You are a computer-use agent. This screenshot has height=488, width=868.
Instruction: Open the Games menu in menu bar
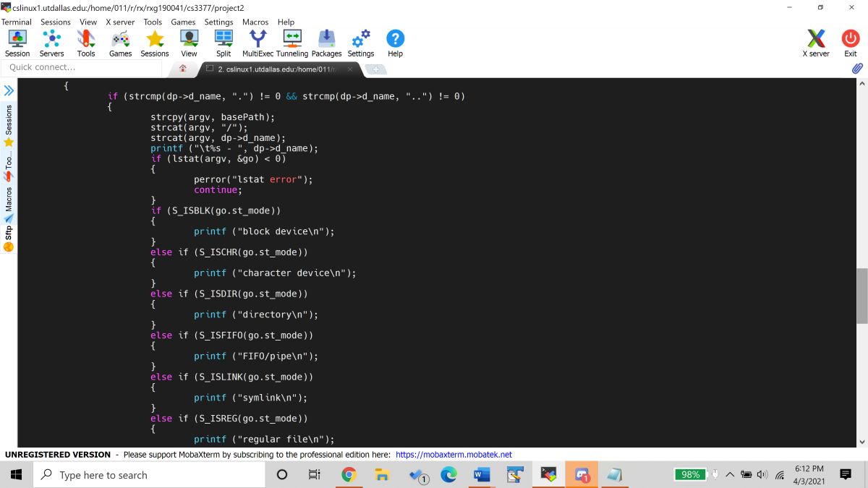(183, 22)
